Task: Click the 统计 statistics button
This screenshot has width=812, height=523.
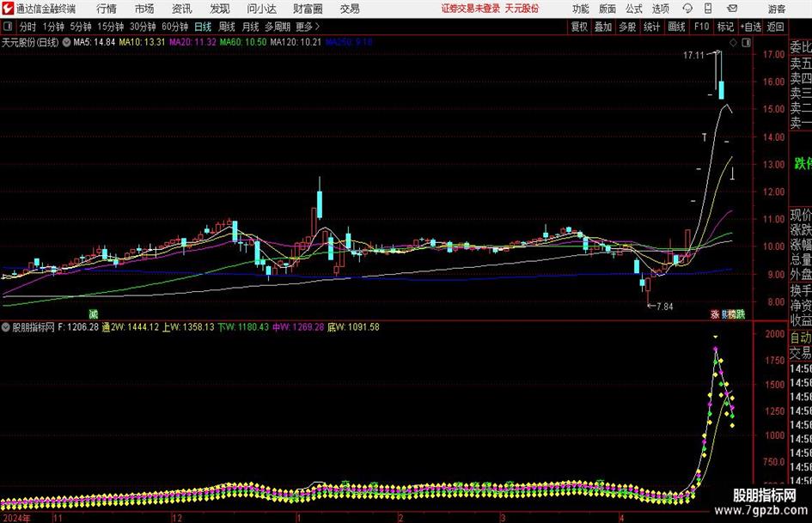Action: (x=652, y=27)
